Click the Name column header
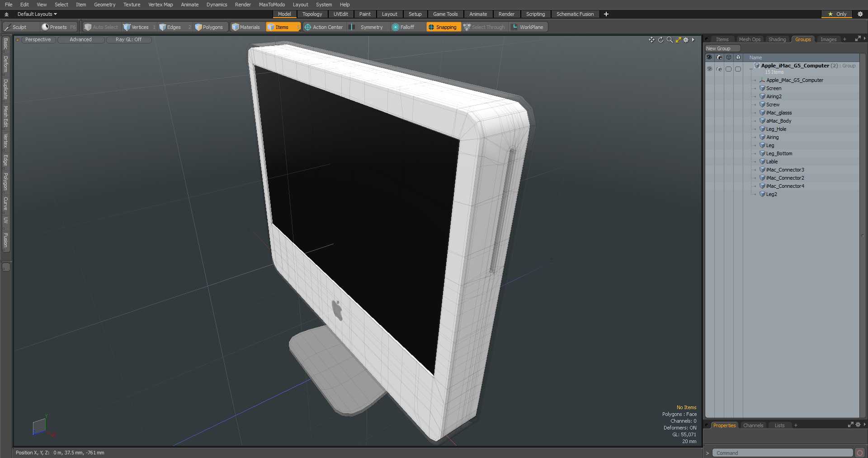This screenshot has height=458, width=868. (x=802, y=57)
